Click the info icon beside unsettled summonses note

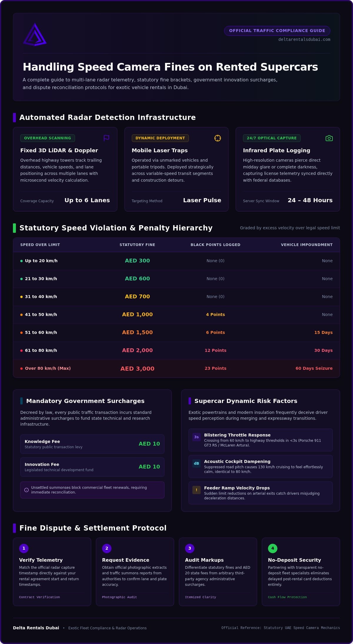[x=26, y=490]
